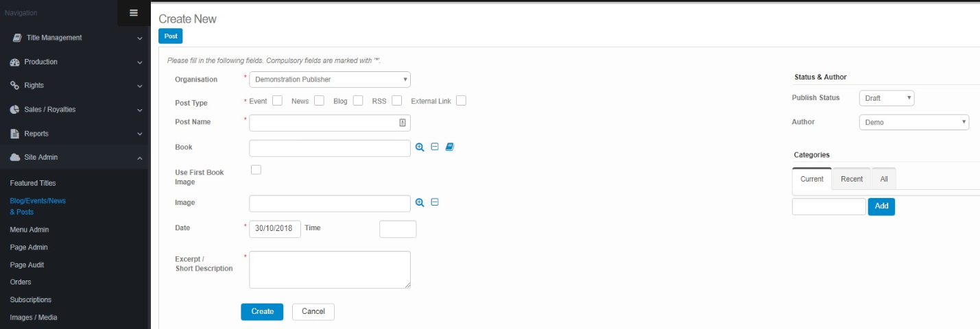Open the Publish Status dropdown
Screen dimensions: 980x329
coord(886,98)
